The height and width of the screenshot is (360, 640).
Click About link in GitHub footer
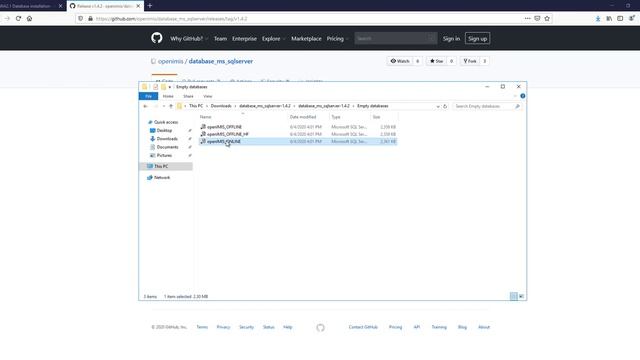click(484, 327)
